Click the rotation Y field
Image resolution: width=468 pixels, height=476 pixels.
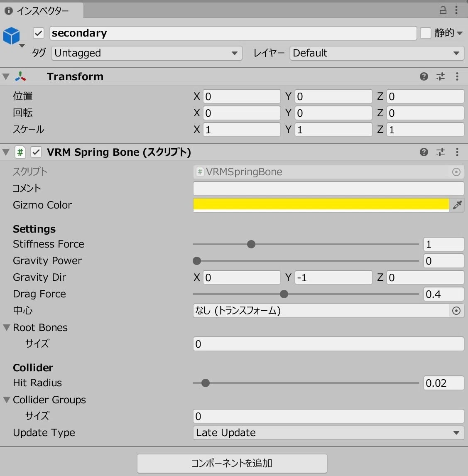333,113
